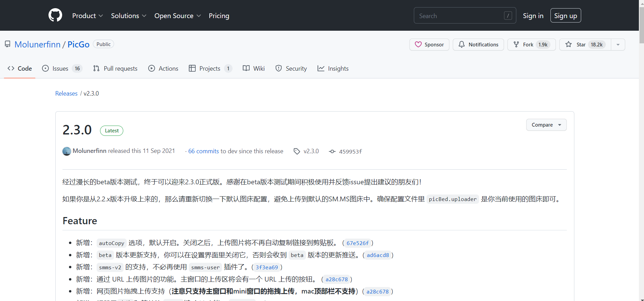Click the tag icon next to v2.3.0

click(297, 151)
